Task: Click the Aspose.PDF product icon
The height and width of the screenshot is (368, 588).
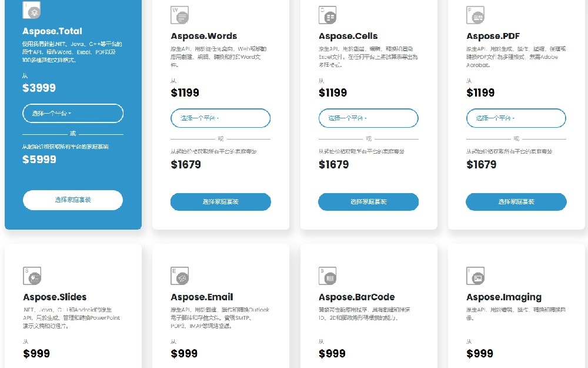Action: pos(476,15)
